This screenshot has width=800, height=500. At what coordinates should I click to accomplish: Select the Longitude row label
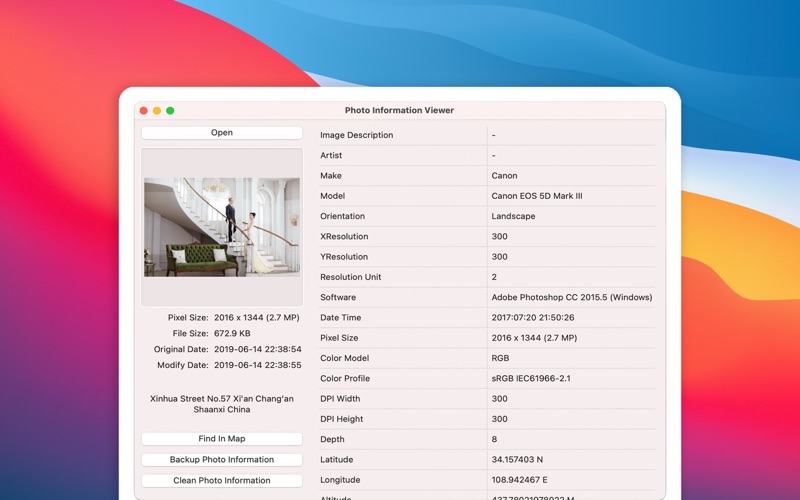340,480
